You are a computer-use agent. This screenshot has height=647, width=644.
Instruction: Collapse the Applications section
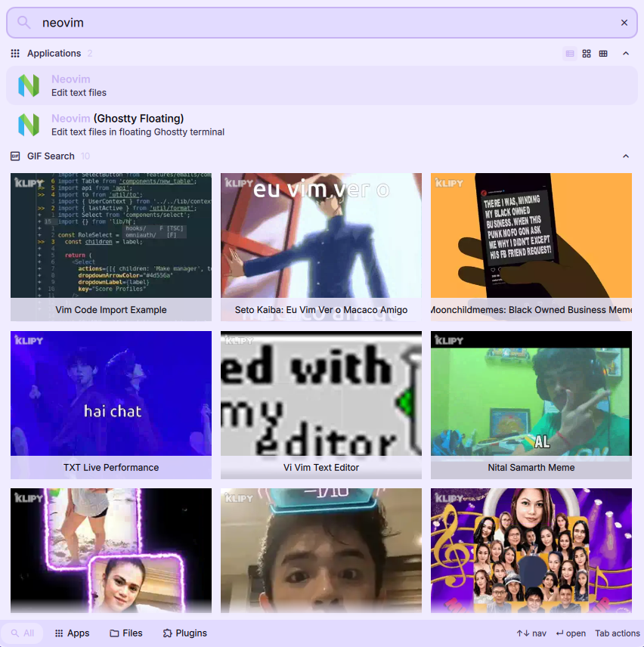click(626, 53)
